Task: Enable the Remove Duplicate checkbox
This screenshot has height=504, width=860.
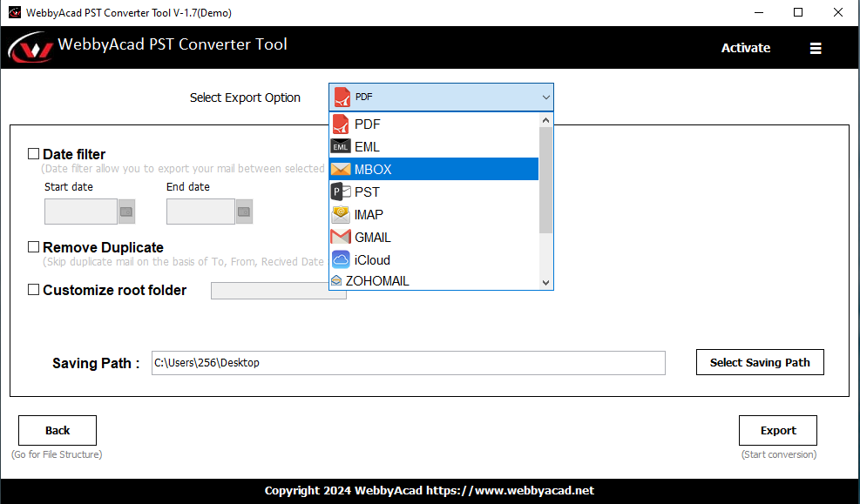Action: [x=33, y=247]
